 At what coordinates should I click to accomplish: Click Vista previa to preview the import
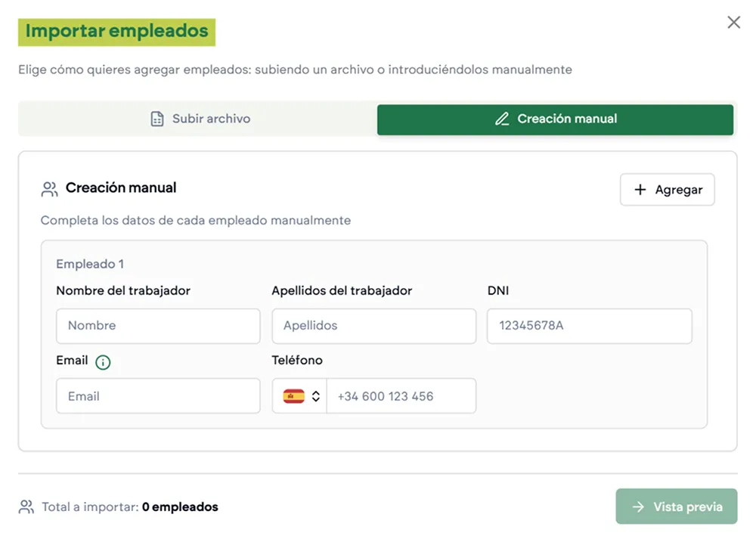[677, 506]
